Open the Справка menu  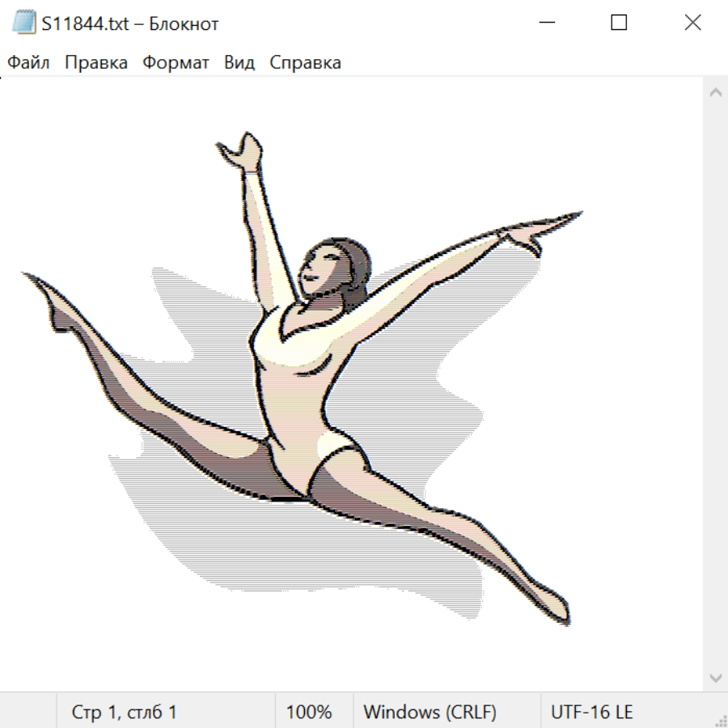click(305, 63)
